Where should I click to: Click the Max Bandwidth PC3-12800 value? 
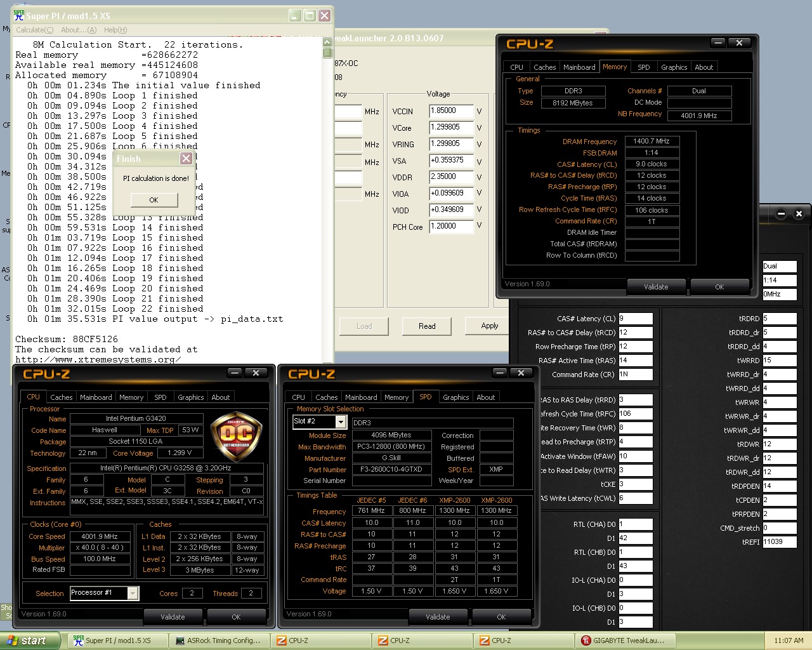coord(391,447)
